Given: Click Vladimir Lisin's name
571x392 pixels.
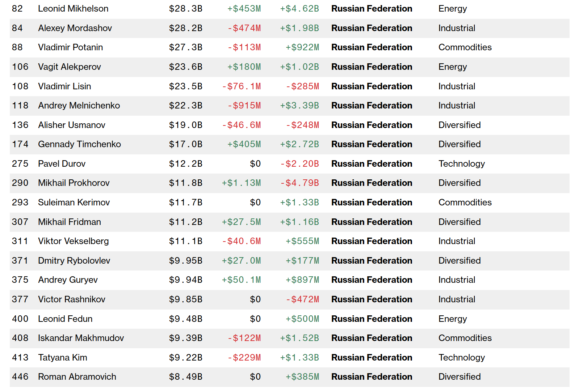Looking at the screenshot, I should (x=64, y=86).
